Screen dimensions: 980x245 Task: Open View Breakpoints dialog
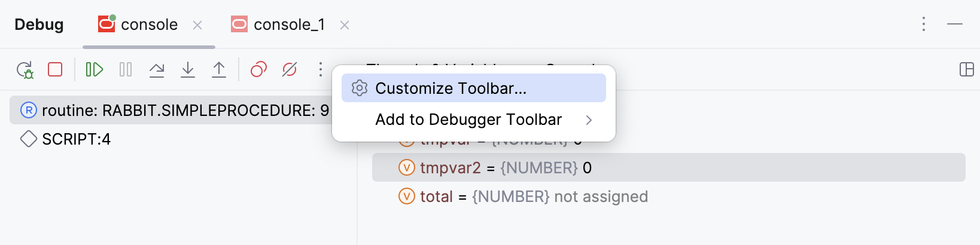258,70
